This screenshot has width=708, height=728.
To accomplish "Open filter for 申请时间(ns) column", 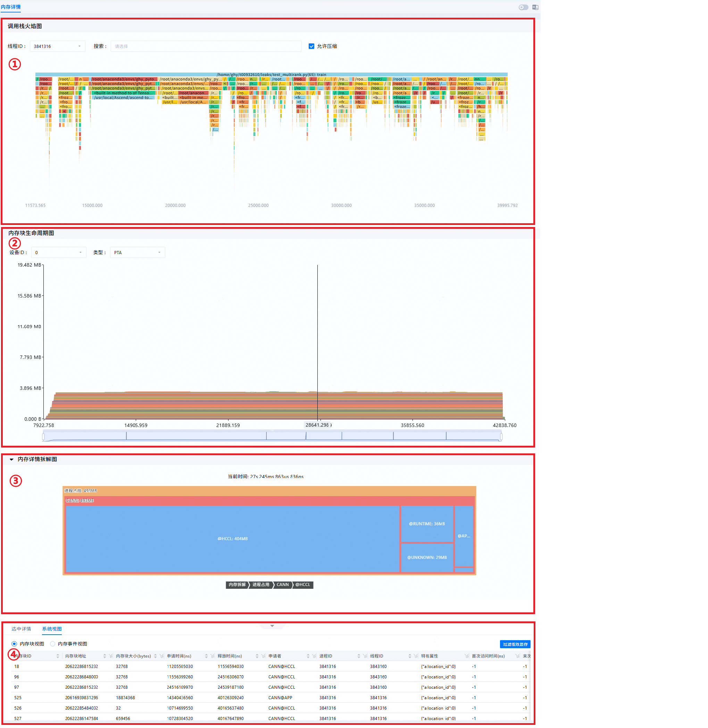I will (x=213, y=656).
